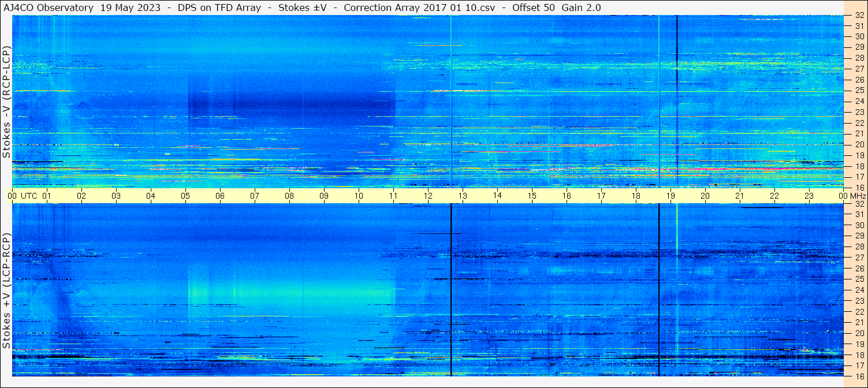Select hour 04 on time axis
The height and width of the screenshot is (388, 868).
[151, 196]
